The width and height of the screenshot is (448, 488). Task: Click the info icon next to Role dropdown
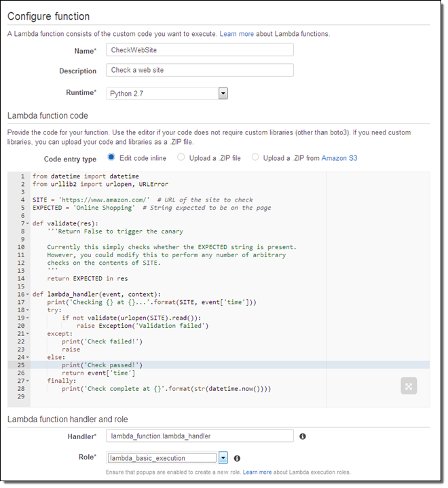[x=237, y=458]
